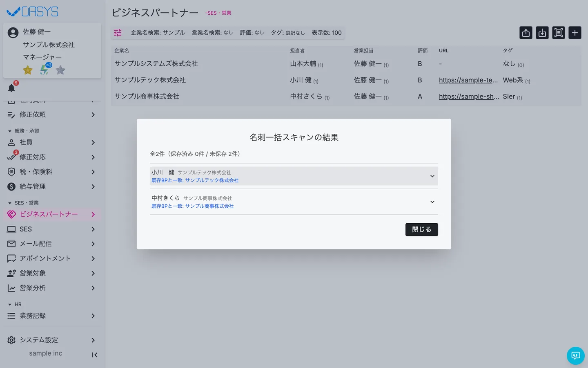The image size is (588, 368).
Task: Open the 修正依頼 menu
Action: pos(52,114)
